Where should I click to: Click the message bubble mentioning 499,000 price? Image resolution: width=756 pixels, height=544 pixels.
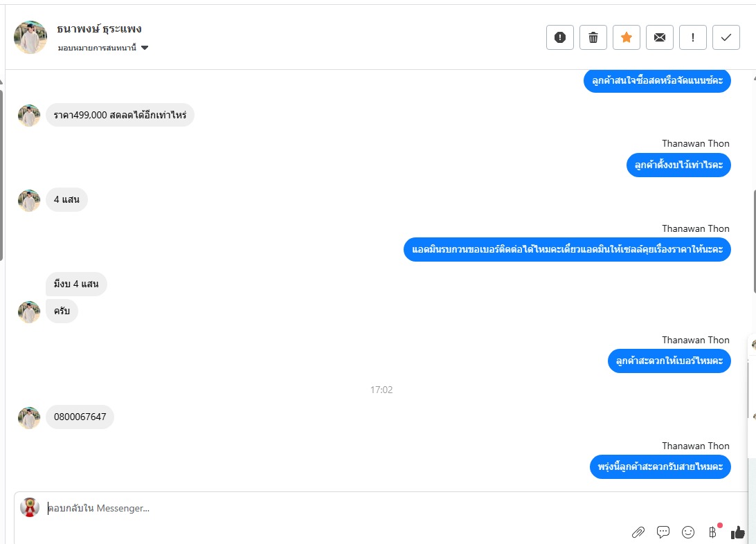tap(120, 115)
